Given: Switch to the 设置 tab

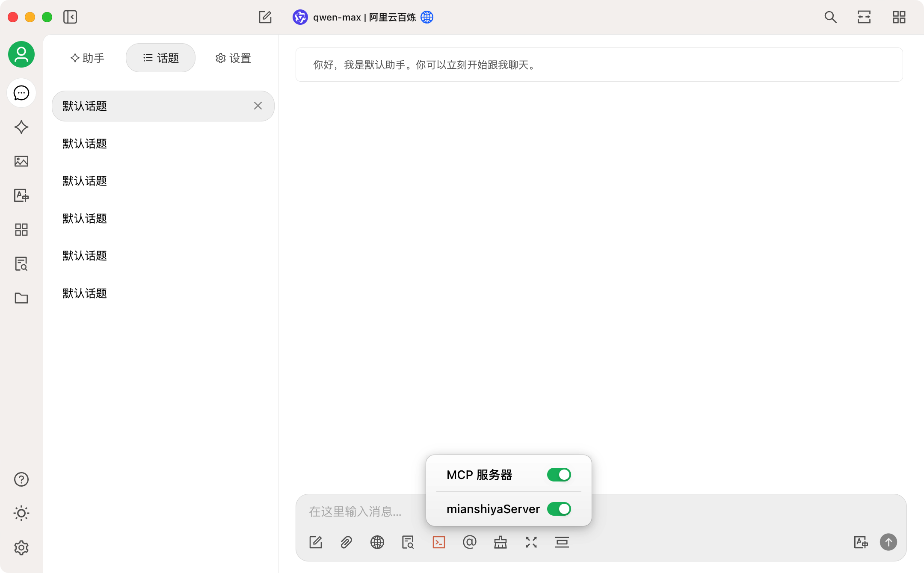Looking at the screenshot, I should (233, 58).
